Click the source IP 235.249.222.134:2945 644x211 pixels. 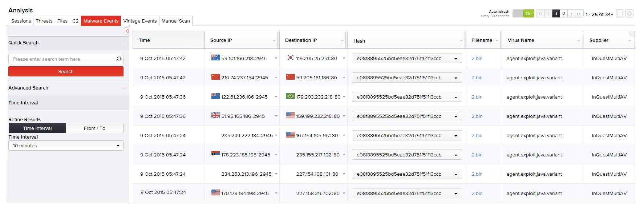[x=247, y=135]
